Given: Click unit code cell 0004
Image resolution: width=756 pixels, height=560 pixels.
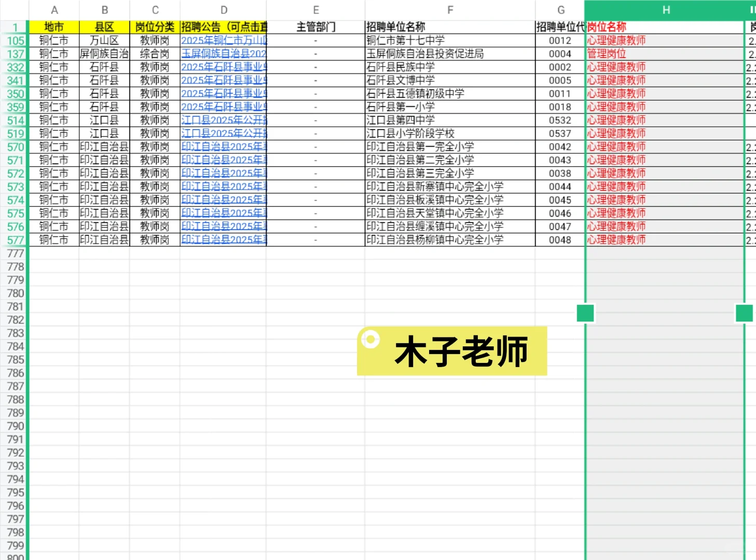Looking at the screenshot, I should (x=560, y=54).
